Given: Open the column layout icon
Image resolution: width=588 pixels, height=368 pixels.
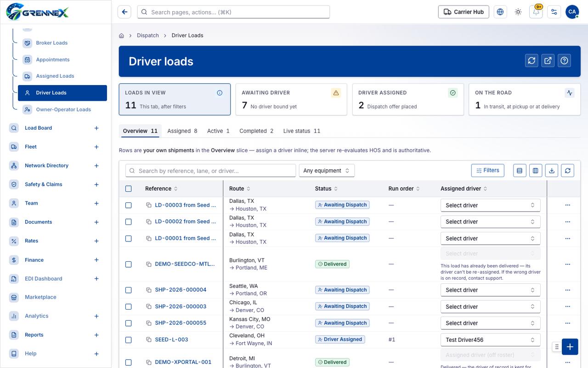Looking at the screenshot, I should coord(536,171).
